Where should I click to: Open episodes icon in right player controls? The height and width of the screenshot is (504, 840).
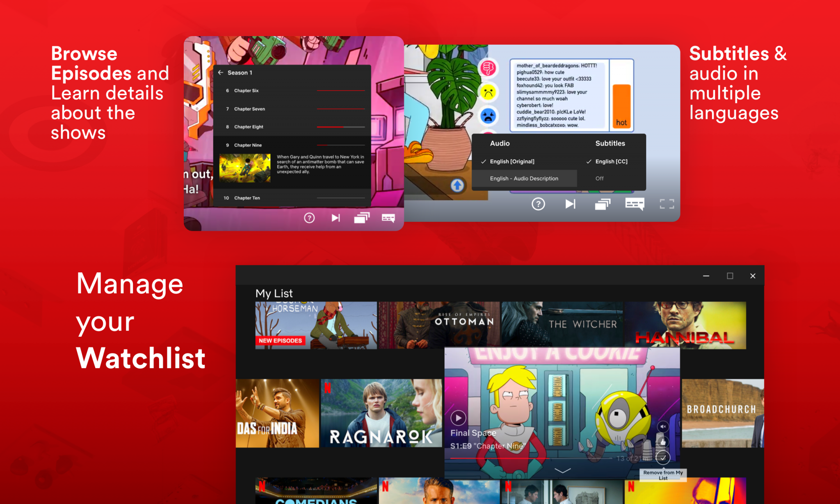(603, 204)
